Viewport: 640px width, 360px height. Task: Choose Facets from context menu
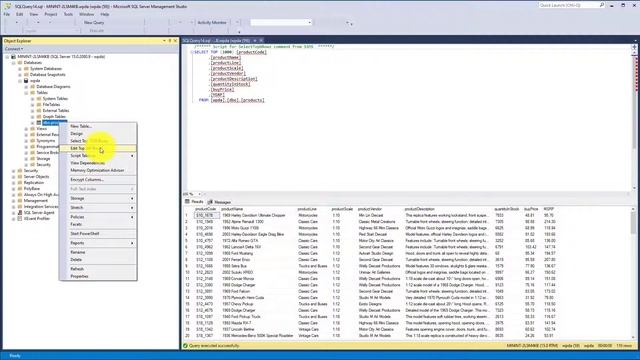(98, 224)
